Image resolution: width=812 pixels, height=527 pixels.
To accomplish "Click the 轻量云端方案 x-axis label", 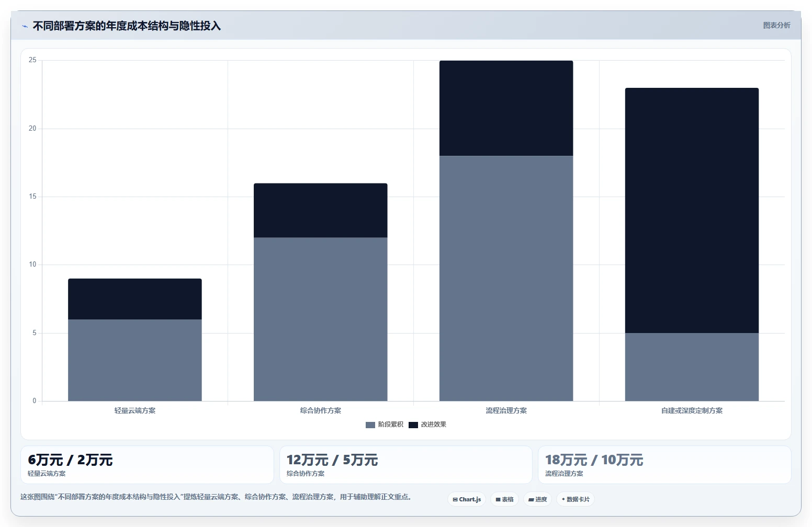I will click(x=135, y=410).
